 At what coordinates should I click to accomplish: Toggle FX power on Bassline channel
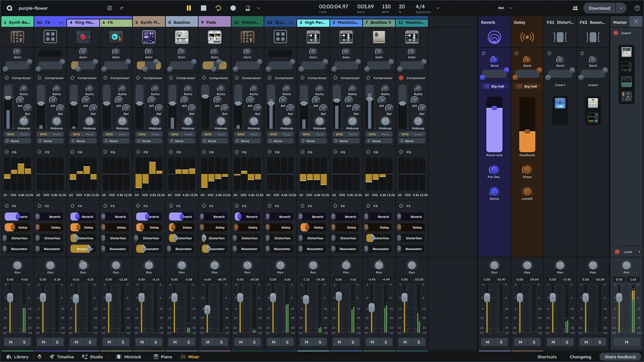coord(171,206)
